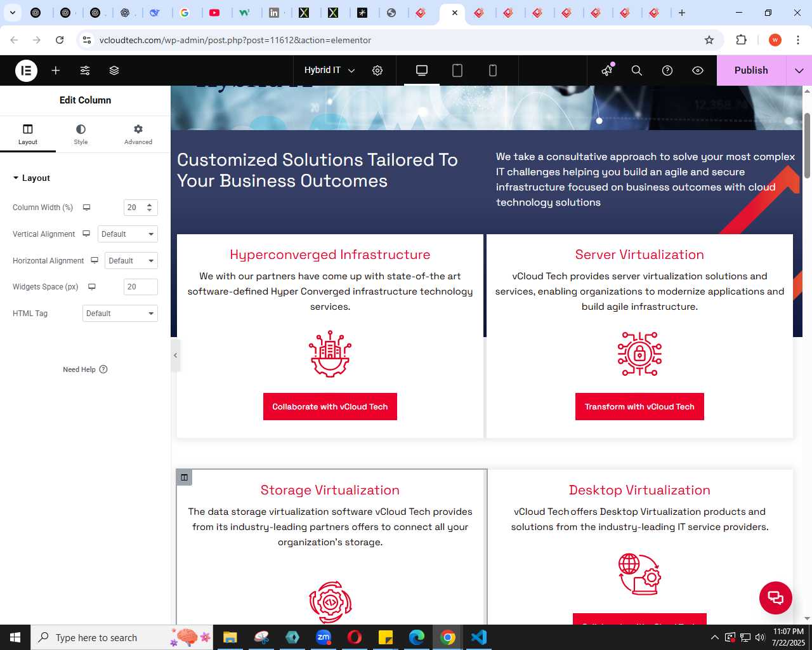
Task: Switch to the Style tab
Action: (81, 134)
